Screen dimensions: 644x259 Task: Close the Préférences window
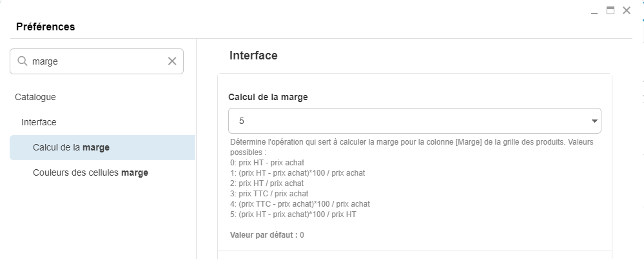click(x=626, y=10)
